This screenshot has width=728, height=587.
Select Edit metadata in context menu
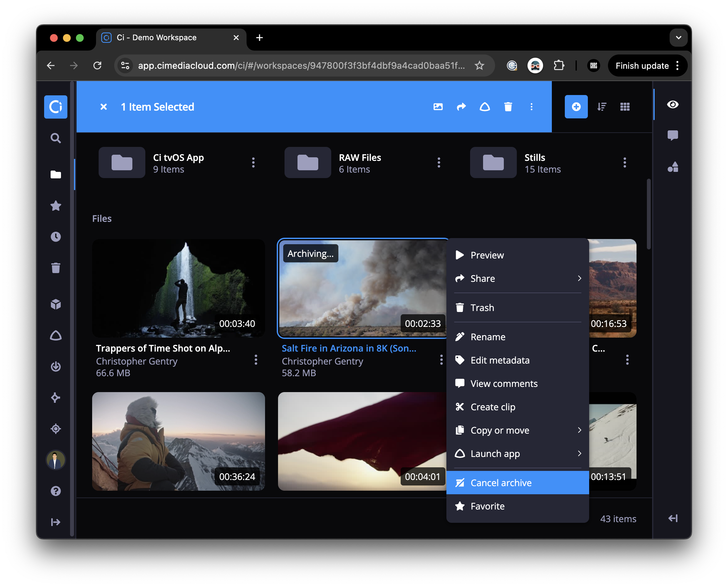tap(517, 360)
